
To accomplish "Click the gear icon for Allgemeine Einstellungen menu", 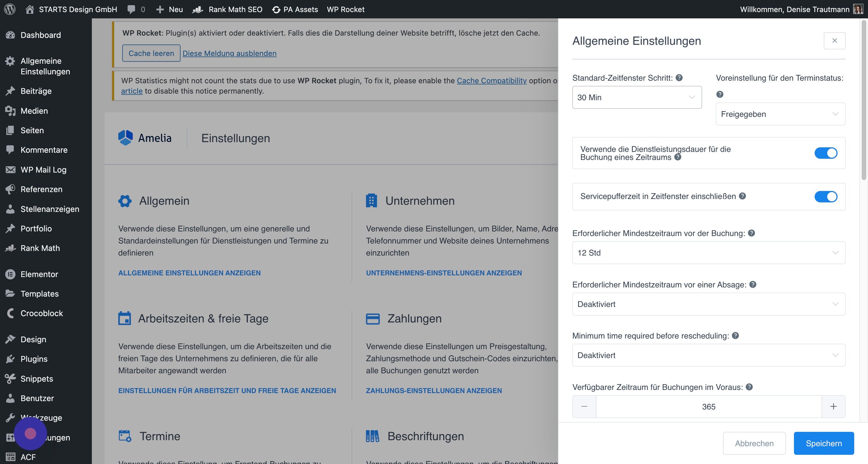I will point(10,61).
